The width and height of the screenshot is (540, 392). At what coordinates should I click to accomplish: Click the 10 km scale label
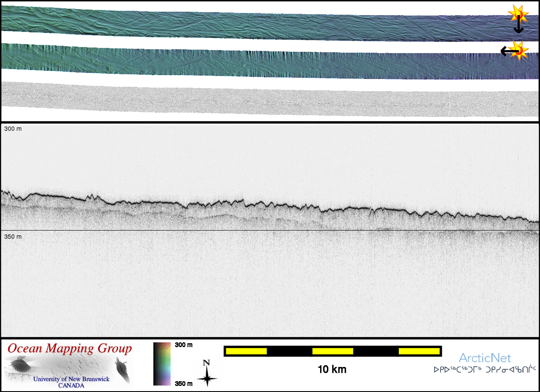332,370
